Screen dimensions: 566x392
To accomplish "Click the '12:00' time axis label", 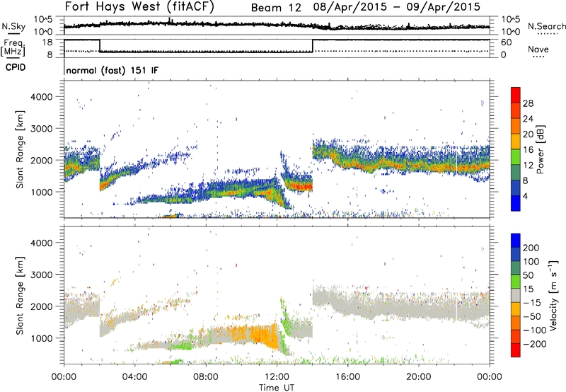I will click(277, 376).
